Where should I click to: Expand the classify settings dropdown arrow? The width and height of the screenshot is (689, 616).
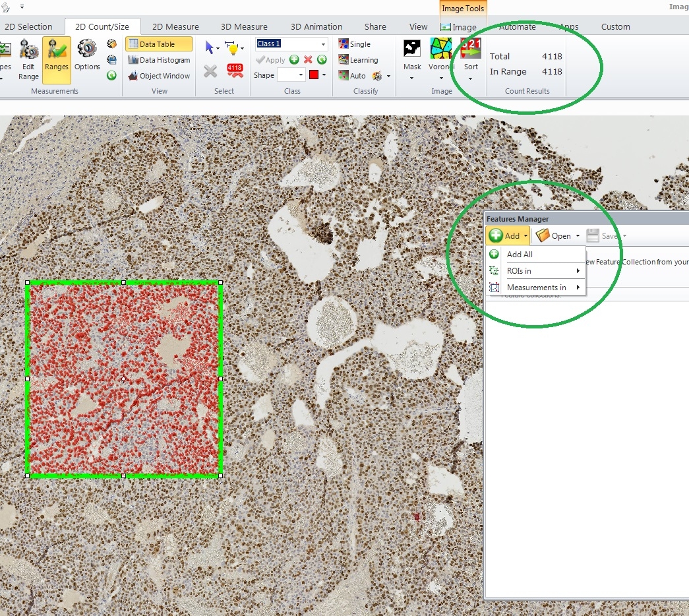tap(388, 76)
